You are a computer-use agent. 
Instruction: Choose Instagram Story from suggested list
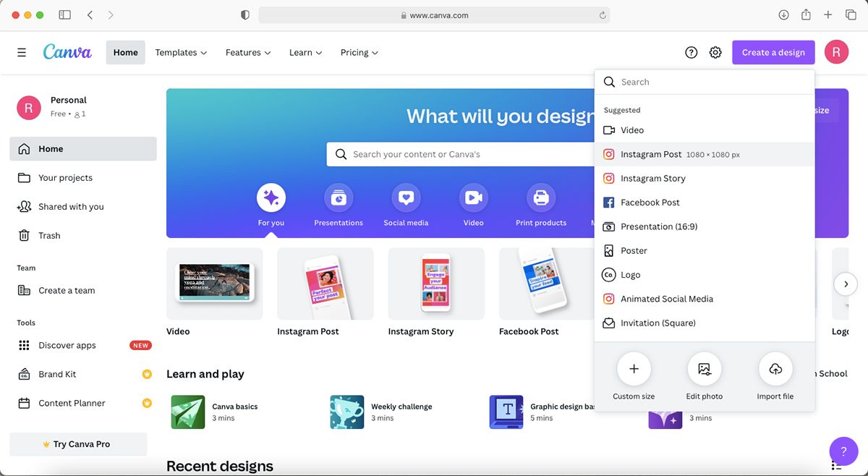[705, 178]
